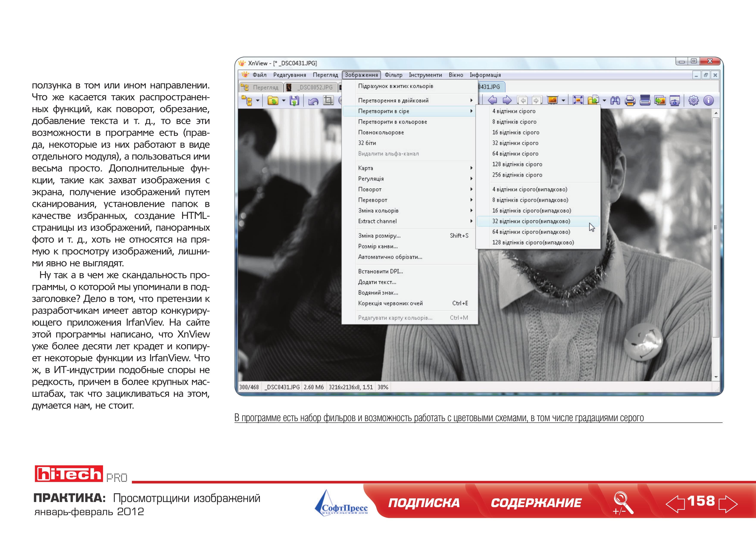Expand the dropdown arrow beside the tree view icon
756x535 pixels.
(258, 100)
